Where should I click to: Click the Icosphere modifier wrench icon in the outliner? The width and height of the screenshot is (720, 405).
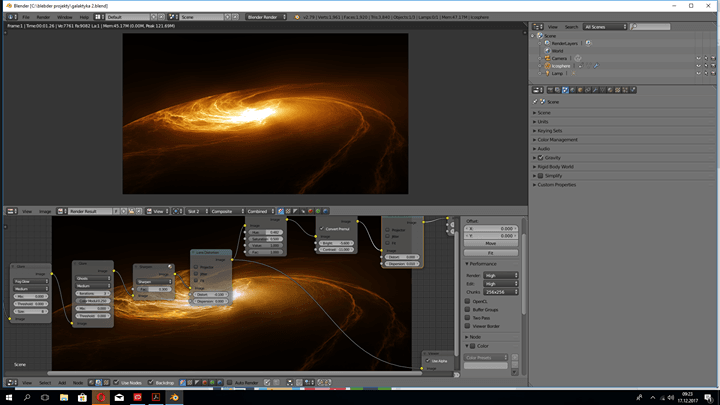tap(596, 66)
